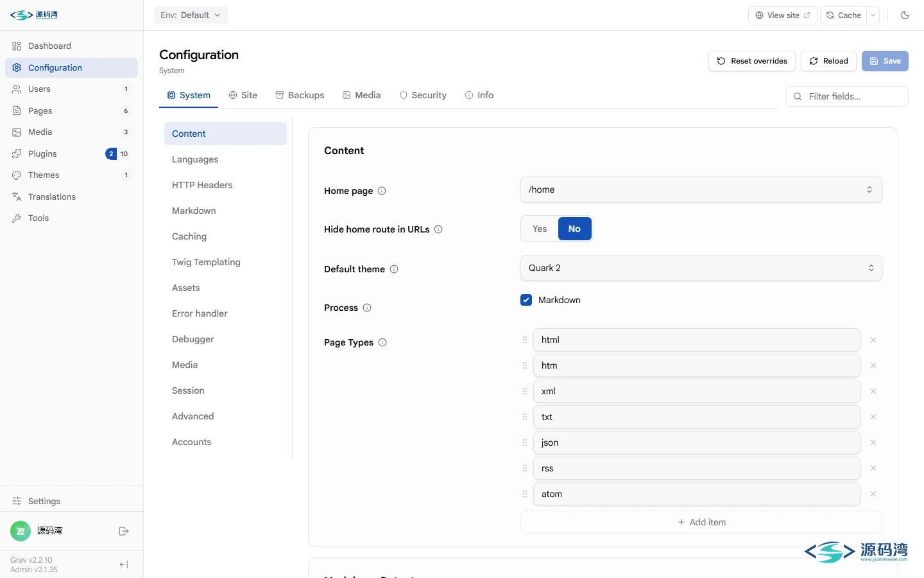Click the Save button
This screenshot has width=924, height=578.
(885, 61)
